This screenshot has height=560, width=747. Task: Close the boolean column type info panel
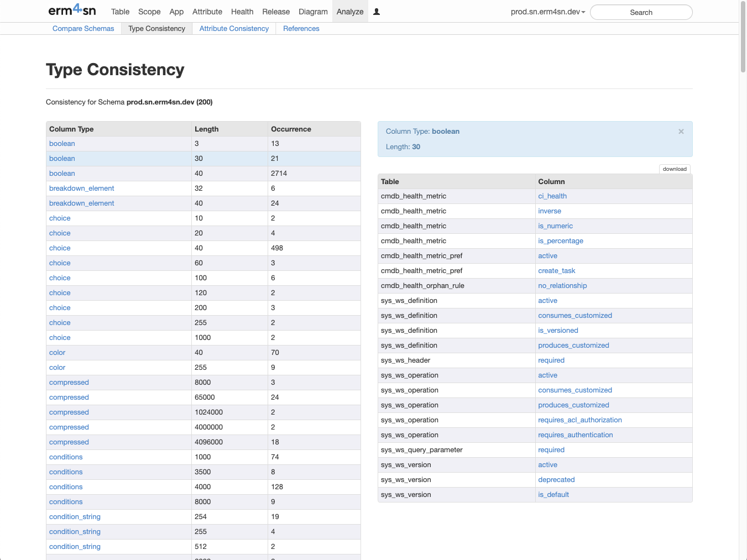pos(681,132)
